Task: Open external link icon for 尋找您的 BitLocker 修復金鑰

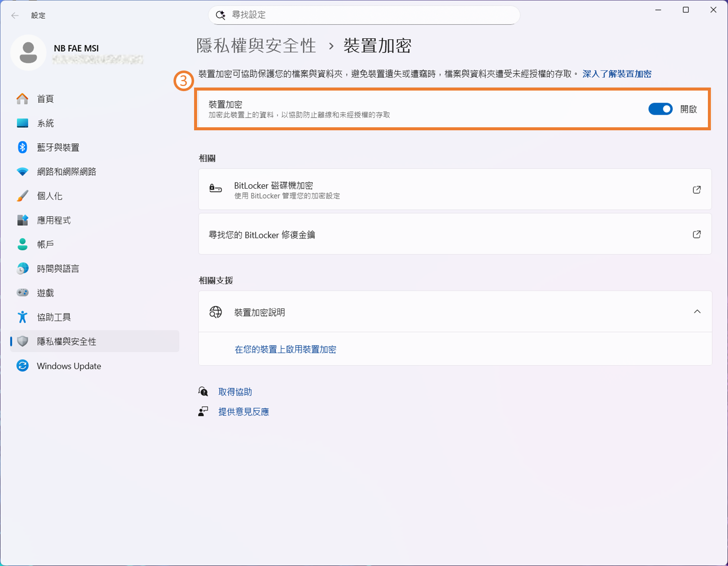Action: click(696, 234)
